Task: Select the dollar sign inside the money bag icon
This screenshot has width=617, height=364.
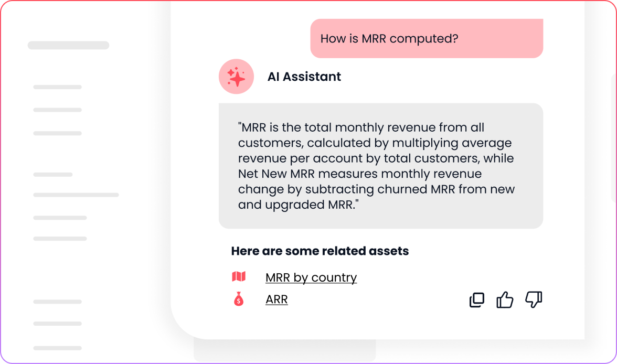Action: pos(239,301)
